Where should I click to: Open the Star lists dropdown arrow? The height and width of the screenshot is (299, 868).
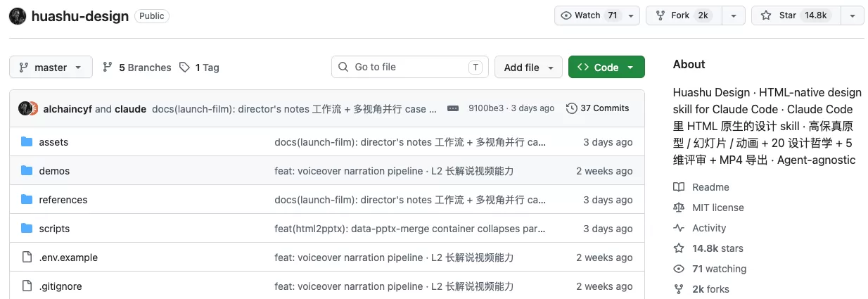[x=853, y=15]
